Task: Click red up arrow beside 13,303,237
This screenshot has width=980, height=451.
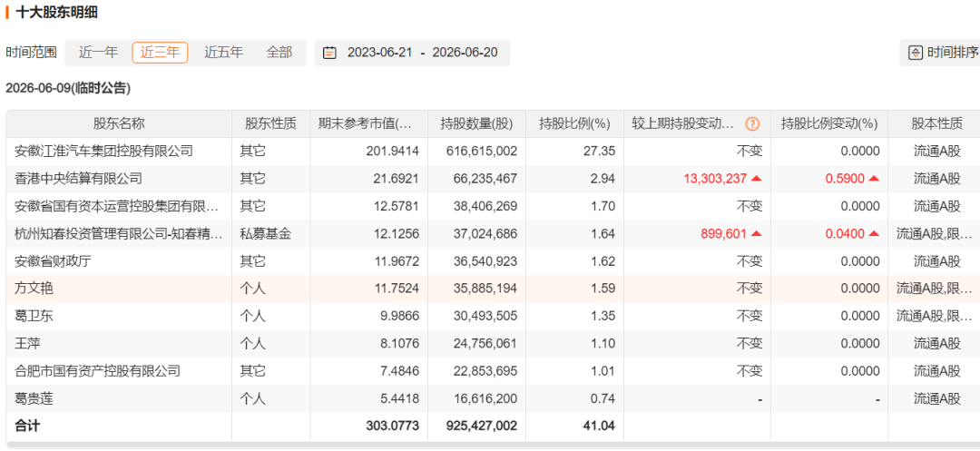Action: pyautogui.click(x=756, y=179)
